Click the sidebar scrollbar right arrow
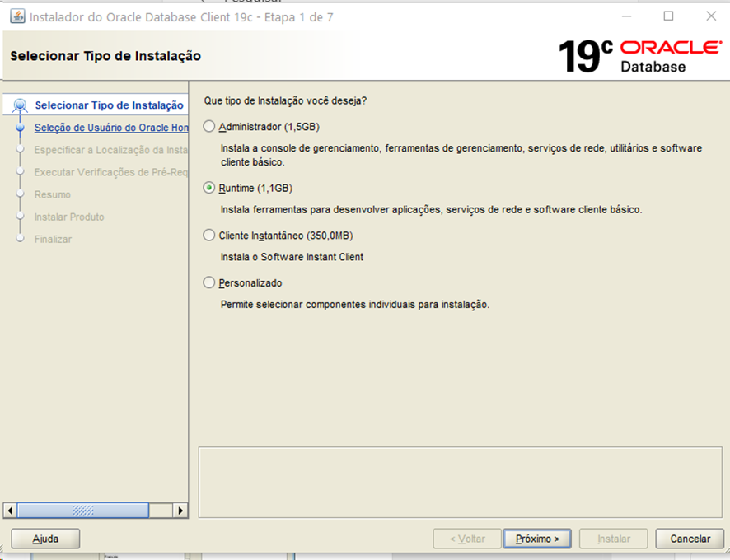Screen dimensions: 730x560 pyautogui.click(x=180, y=511)
